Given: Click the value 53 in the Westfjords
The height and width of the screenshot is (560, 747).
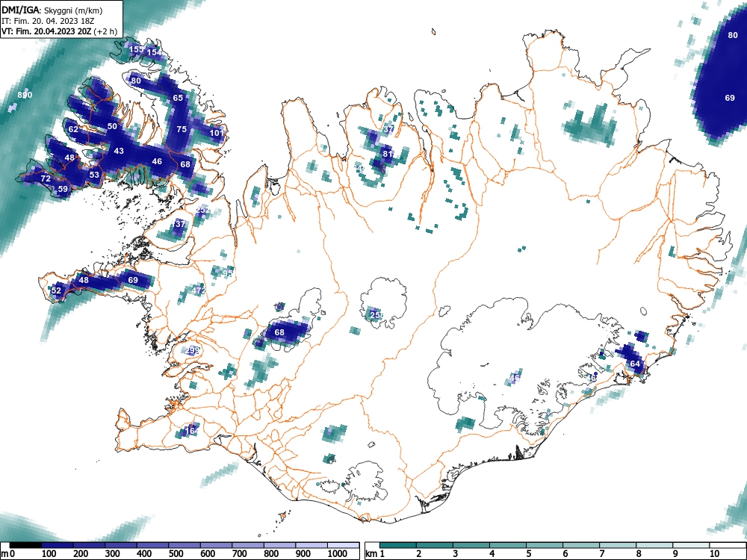Looking at the screenshot, I should tap(94, 175).
